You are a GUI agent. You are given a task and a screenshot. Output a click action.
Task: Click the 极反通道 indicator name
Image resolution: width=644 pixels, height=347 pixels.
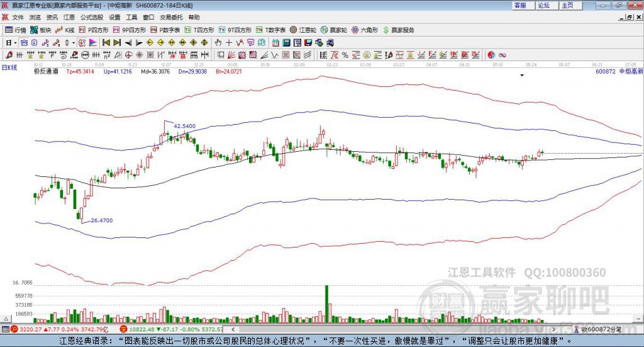tap(46, 72)
